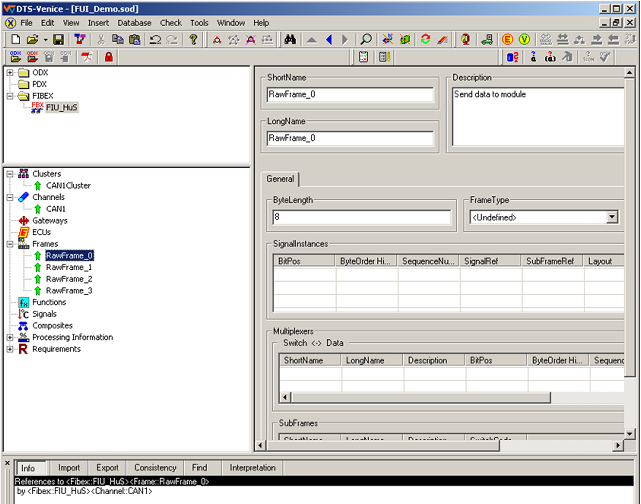Click the red circled E icon
This screenshot has height=504, width=641.
pos(507,40)
